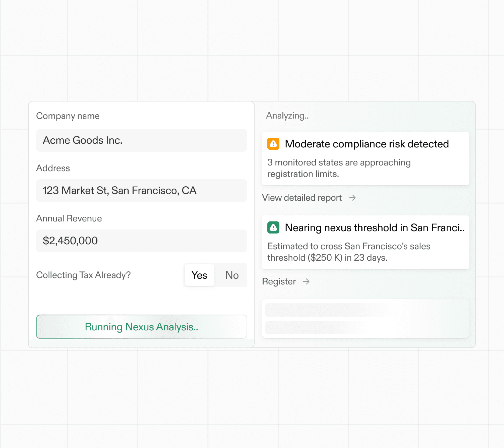Screen dimensions: 504x448
Task: Click the monitored states description text
Action: tap(339, 168)
